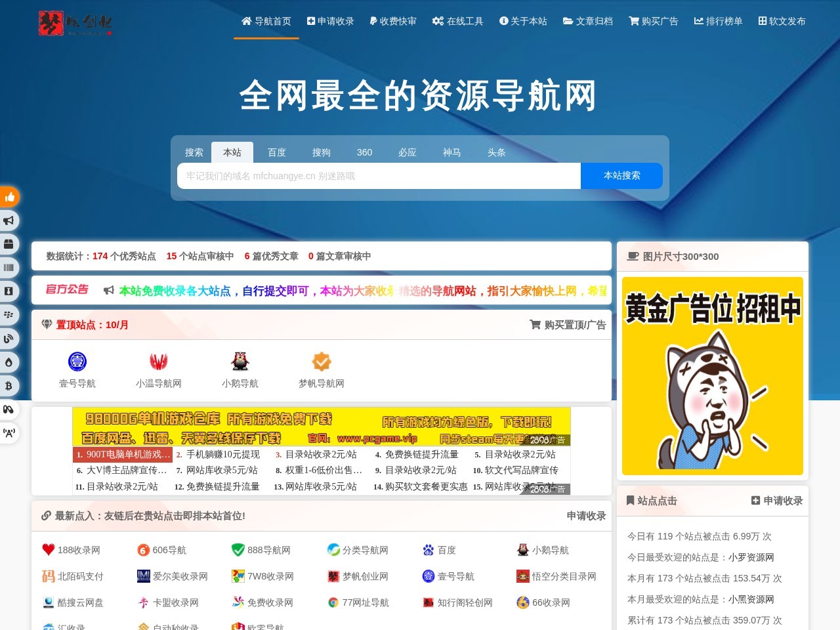
Task: Open the 壹号导航 pinned site icon
Action: (x=77, y=362)
